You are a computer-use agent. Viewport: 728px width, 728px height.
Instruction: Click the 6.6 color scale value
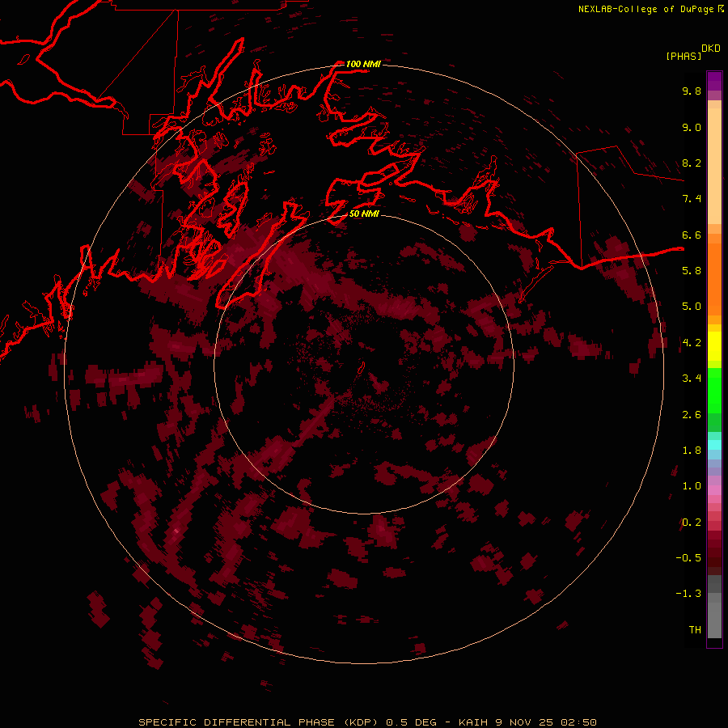pos(692,235)
